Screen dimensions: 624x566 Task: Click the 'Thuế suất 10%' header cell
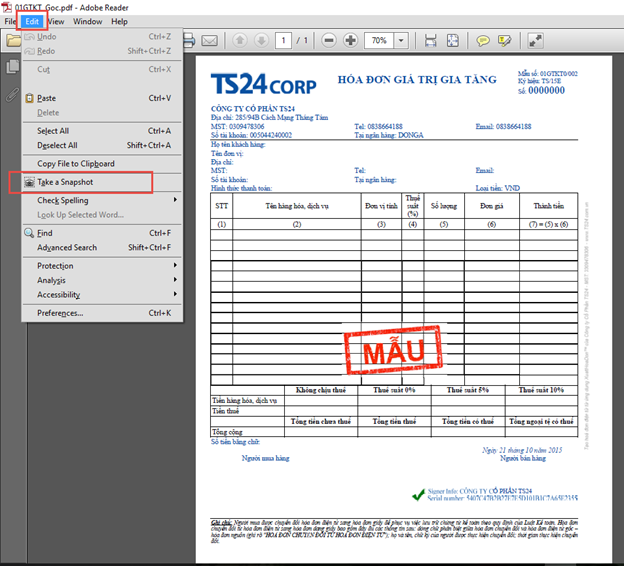(541, 390)
